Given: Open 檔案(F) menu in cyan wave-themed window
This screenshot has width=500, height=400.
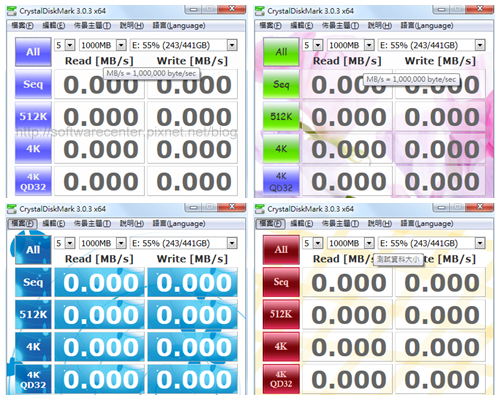Looking at the screenshot, I should [23, 224].
